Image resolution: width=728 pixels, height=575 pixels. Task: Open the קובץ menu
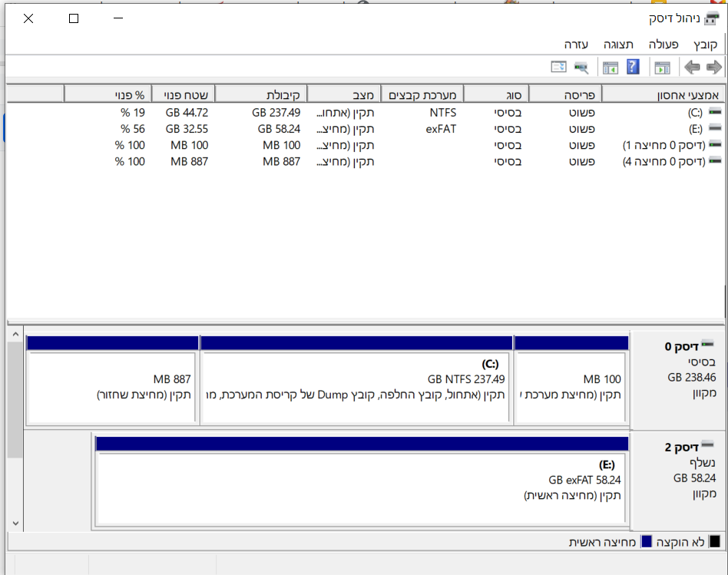[x=705, y=45]
